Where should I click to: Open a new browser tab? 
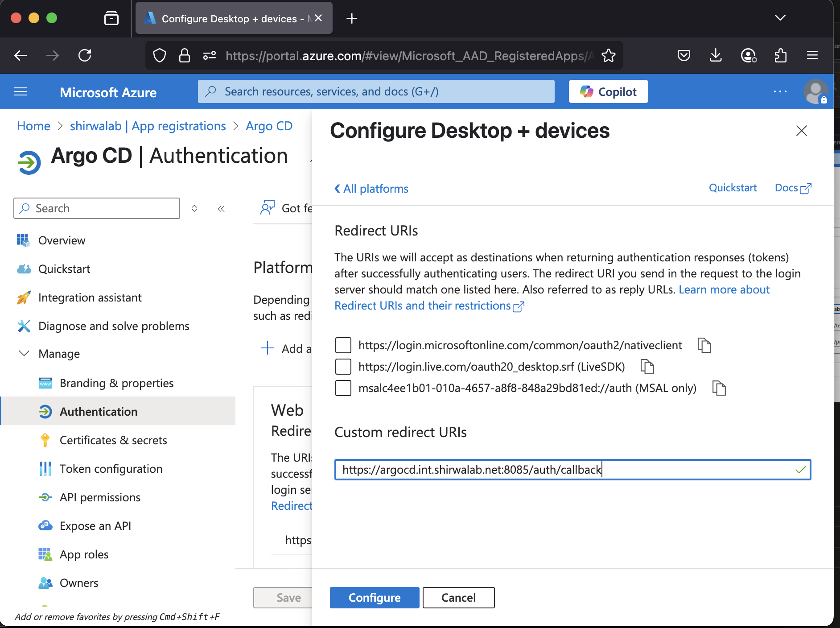352,18
